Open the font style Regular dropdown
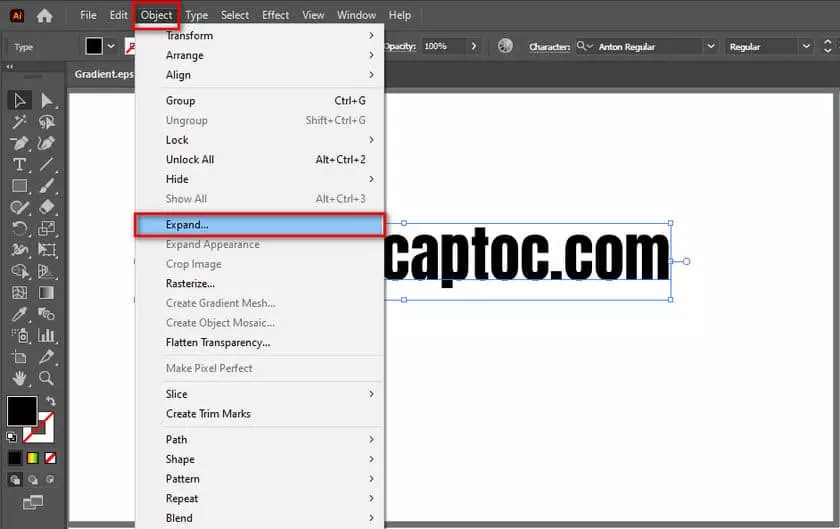 tap(805, 47)
